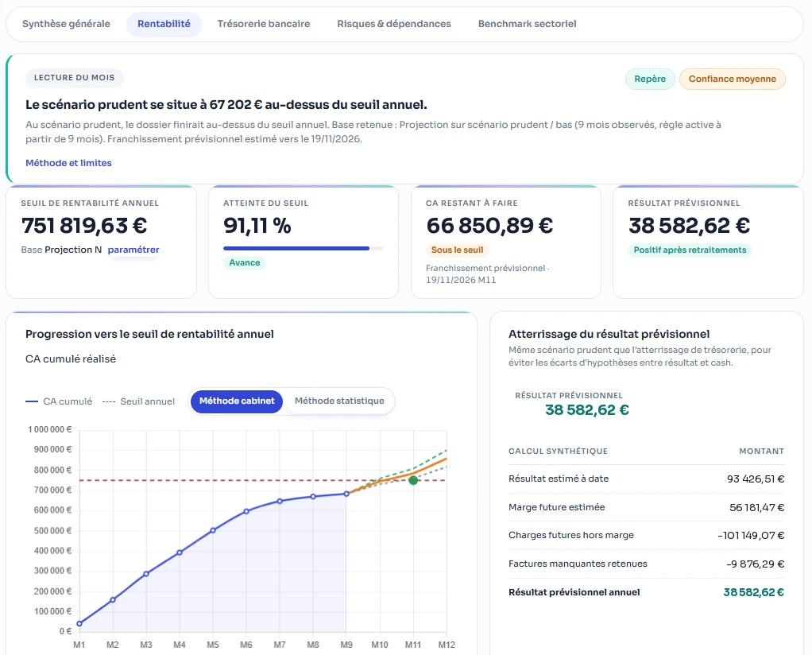This screenshot has width=812, height=655.
Task: Click the M1 data point on chart
Action: coord(79,623)
